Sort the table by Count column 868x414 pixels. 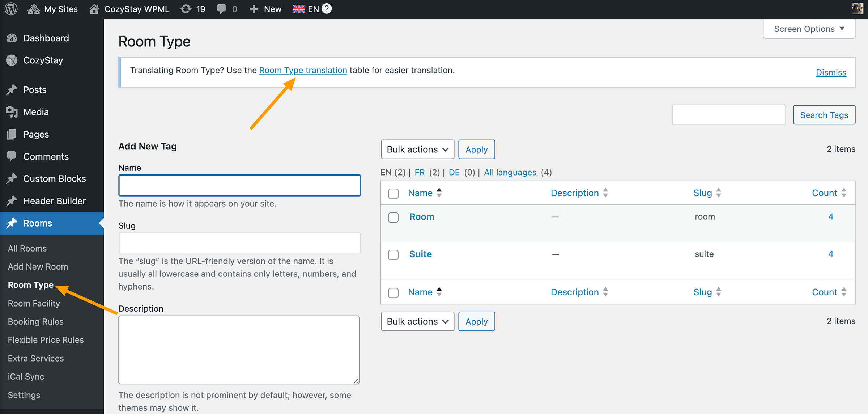(x=824, y=193)
